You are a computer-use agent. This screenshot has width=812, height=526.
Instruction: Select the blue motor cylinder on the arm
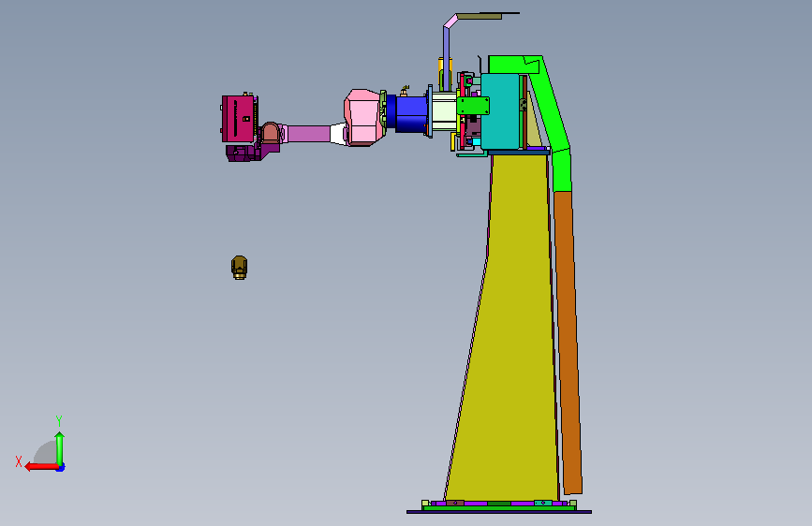point(411,113)
